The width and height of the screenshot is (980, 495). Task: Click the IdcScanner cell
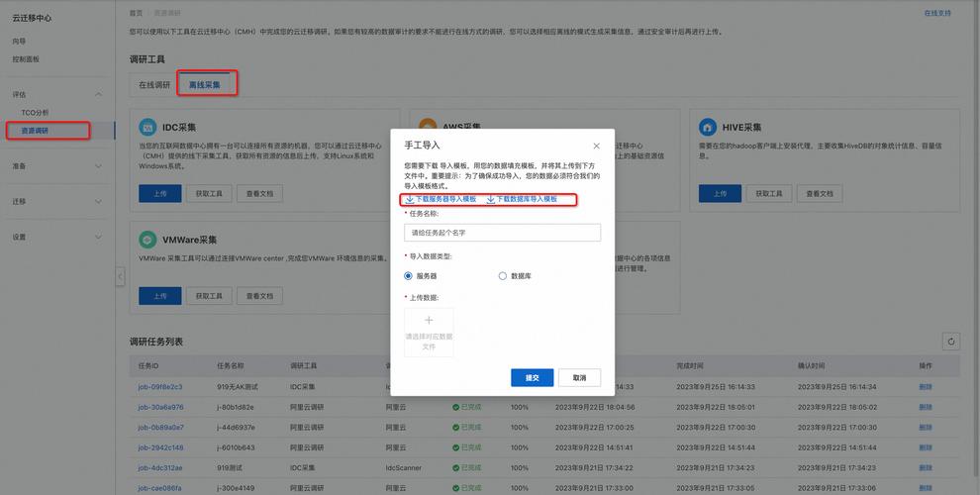pos(404,467)
